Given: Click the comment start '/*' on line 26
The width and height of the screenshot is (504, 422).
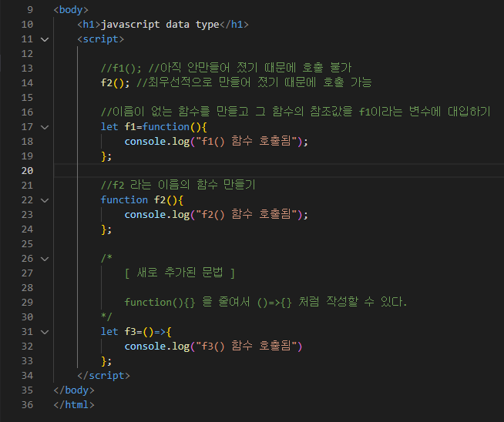Looking at the screenshot, I should tap(106, 258).
